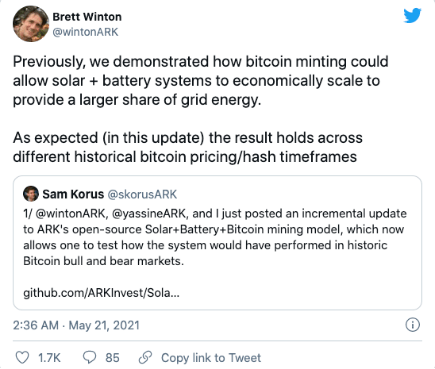Open the tweet info circle icon

(413, 325)
